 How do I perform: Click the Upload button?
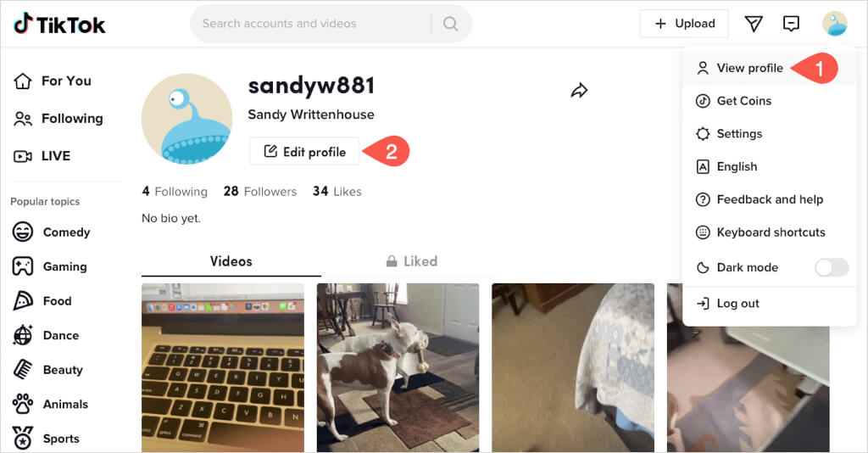684,24
